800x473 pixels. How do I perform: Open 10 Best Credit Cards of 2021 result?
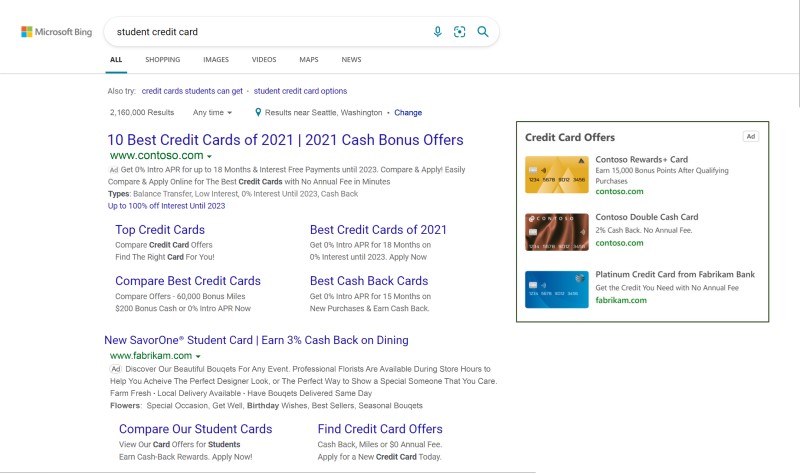pyautogui.click(x=285, y=140)
